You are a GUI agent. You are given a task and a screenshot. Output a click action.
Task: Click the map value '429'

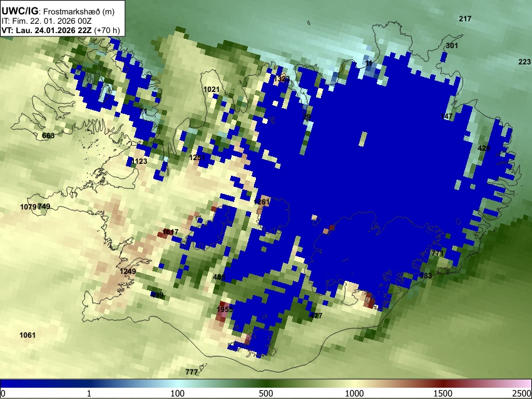[484, 148]
